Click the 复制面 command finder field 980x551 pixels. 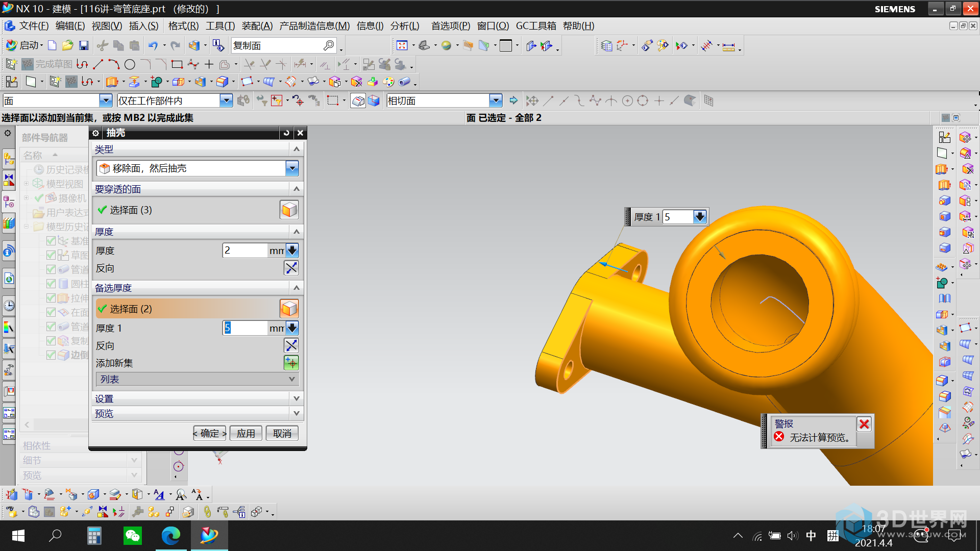click(x=278, y=45)
